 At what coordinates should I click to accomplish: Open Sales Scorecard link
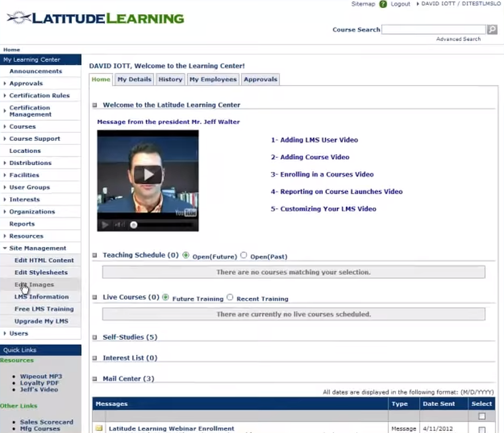click(x=46, y=422)
